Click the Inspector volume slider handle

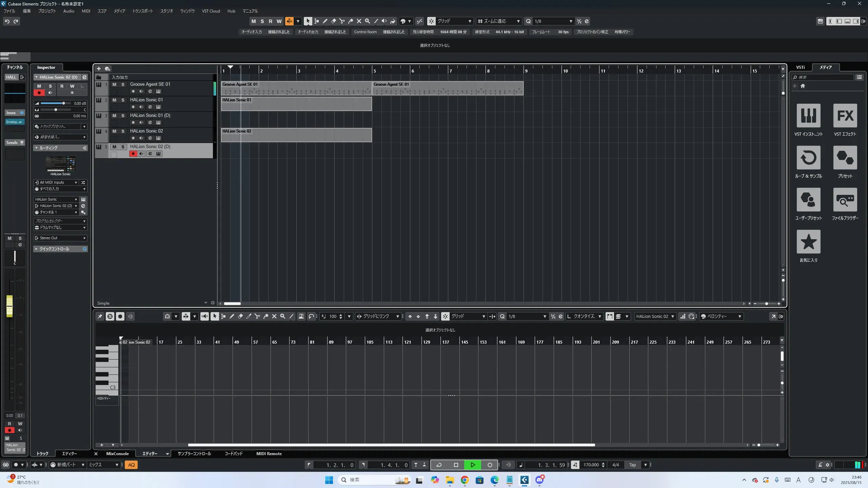63,103
